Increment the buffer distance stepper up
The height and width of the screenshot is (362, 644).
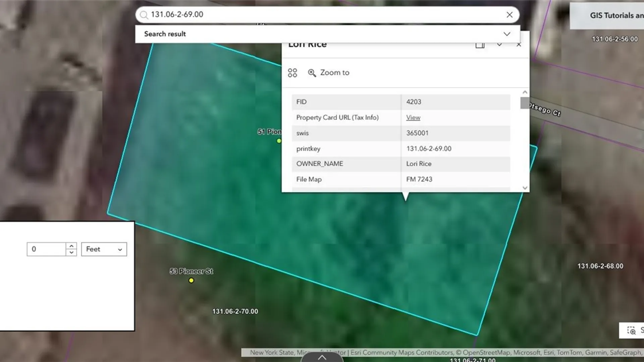point(71,246)
